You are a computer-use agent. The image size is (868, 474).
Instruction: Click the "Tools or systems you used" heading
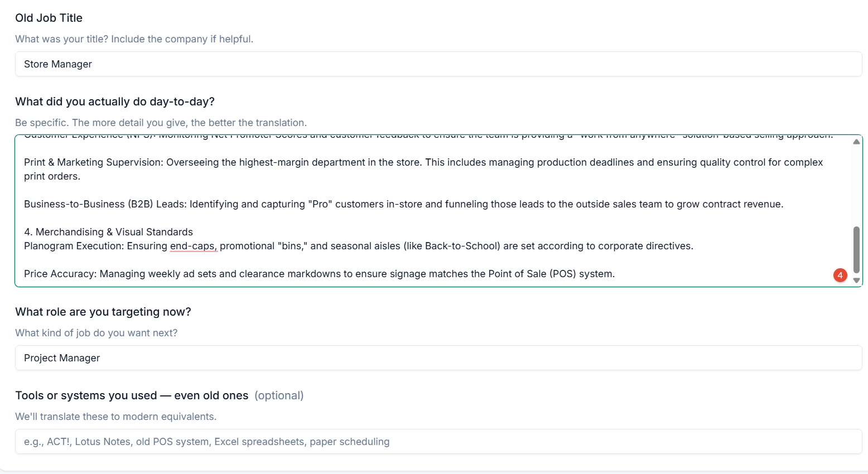[x=132, y=395]
